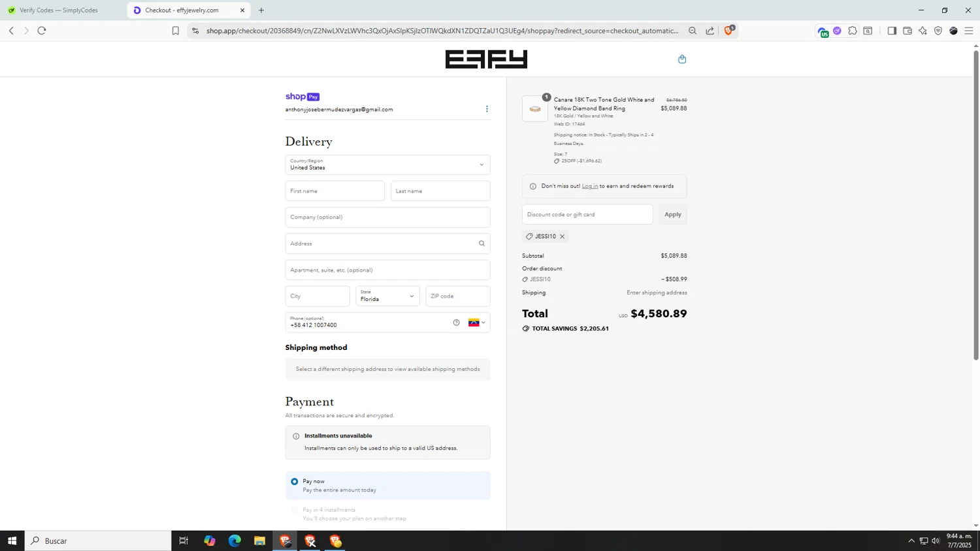This screenshot has height=551, width=980.
Task: Click Discount code or gift card field
Action: coord(587,214)
